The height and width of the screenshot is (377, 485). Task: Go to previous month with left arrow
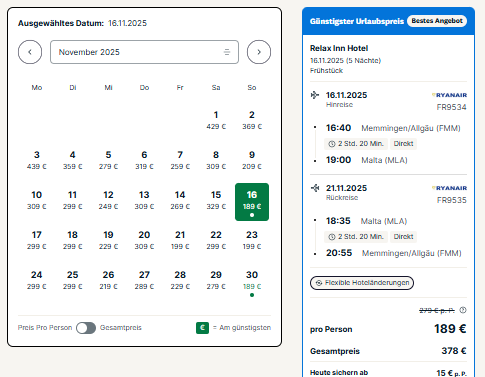pos(30,52)
